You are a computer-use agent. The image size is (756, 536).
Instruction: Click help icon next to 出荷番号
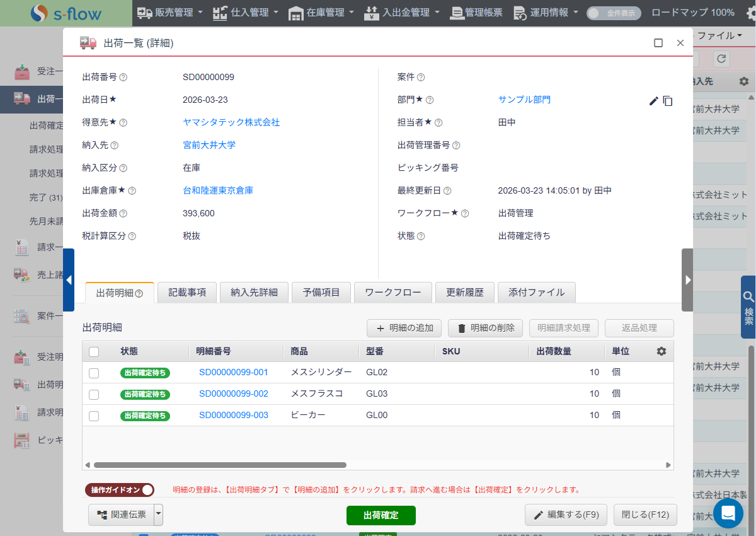pyautogui.click(x=123, y=78)
